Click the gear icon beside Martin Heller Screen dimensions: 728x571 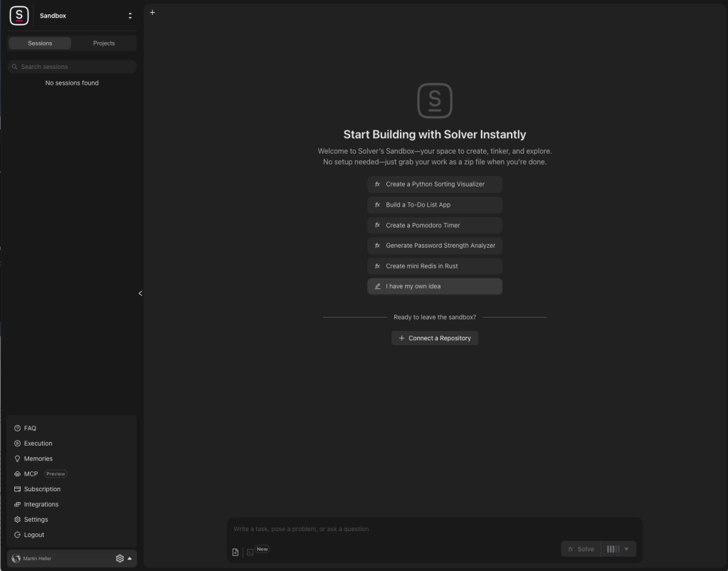120,559
